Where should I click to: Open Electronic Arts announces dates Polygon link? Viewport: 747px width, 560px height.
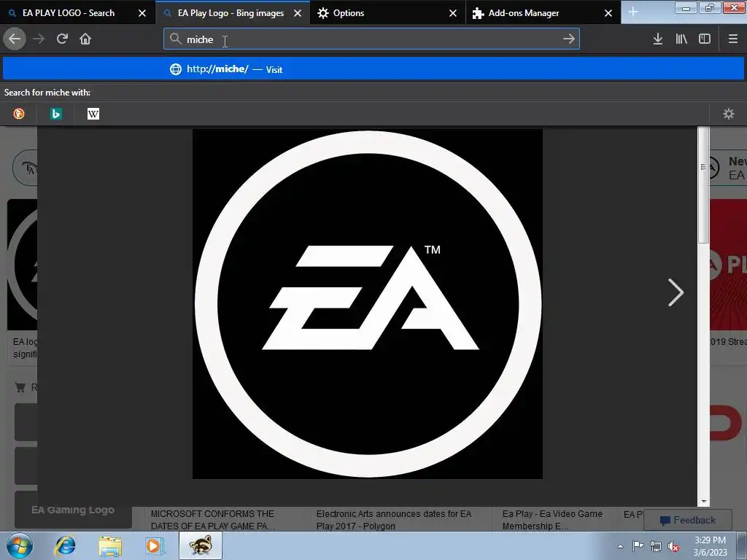[x=393, y=520]
